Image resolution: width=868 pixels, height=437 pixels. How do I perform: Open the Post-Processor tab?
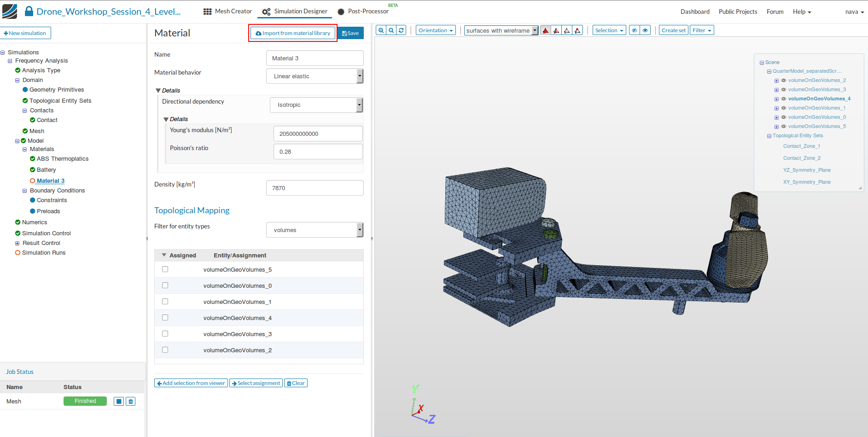363,12
